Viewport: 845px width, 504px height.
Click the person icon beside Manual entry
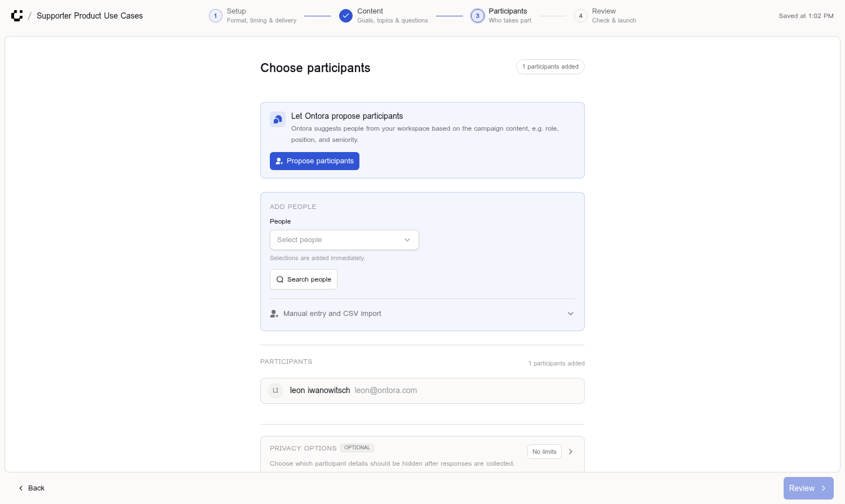click(x=274, y=314)
